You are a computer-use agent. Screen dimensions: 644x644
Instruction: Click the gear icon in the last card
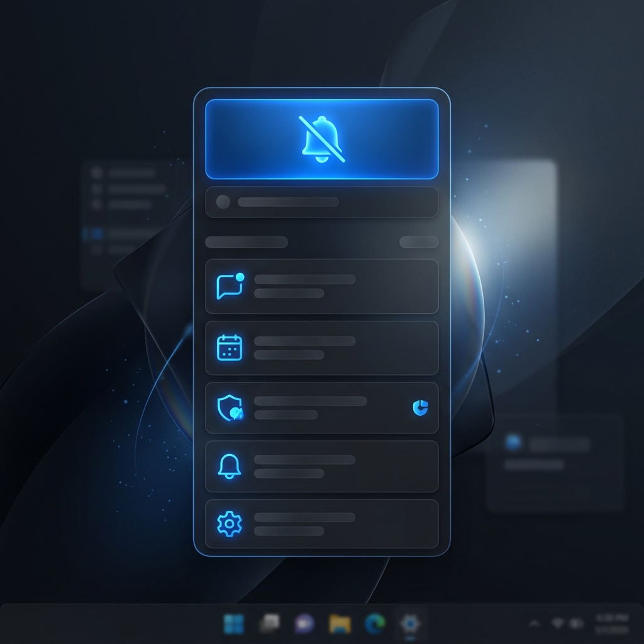229,524
